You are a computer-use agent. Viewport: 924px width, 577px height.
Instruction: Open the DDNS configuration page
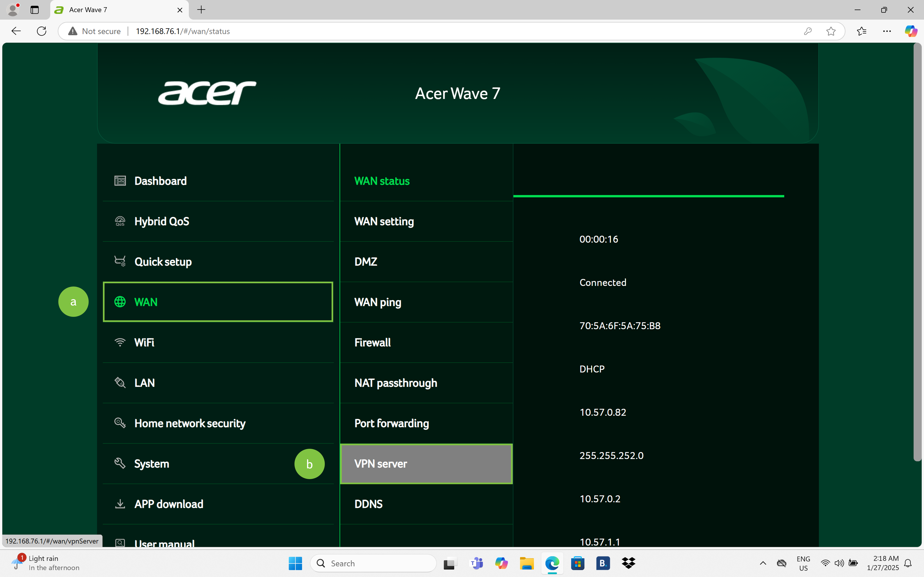coord(368,504)
